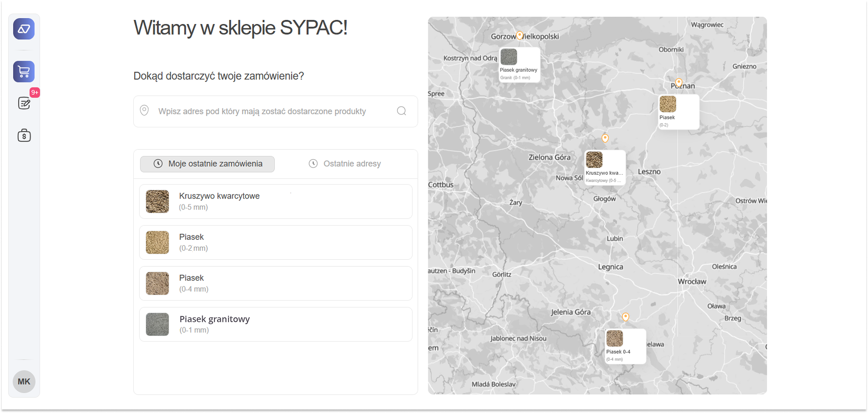Open the shopping cart in sidebar
The width and height of the screenshot is (868, 413).
[x=24, y=72]
